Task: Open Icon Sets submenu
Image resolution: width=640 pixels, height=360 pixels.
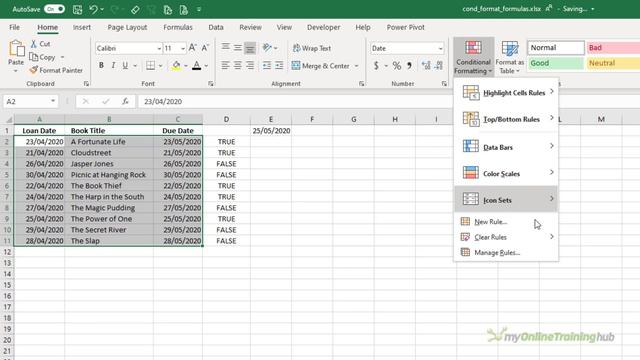Action: coord(506,199)
